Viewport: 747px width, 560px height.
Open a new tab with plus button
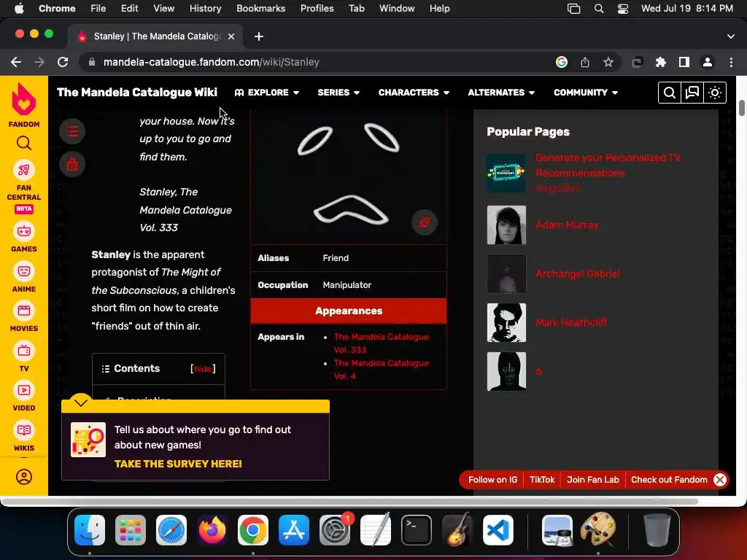point(259,36)
